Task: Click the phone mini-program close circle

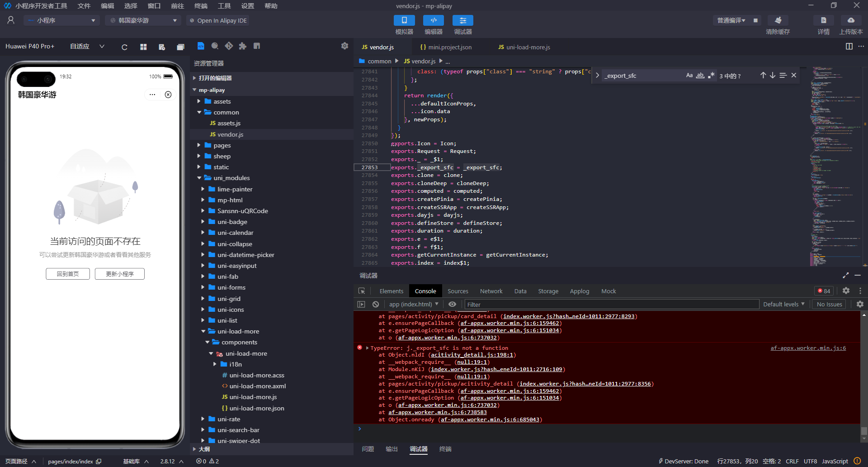Action: click(168, 95)
